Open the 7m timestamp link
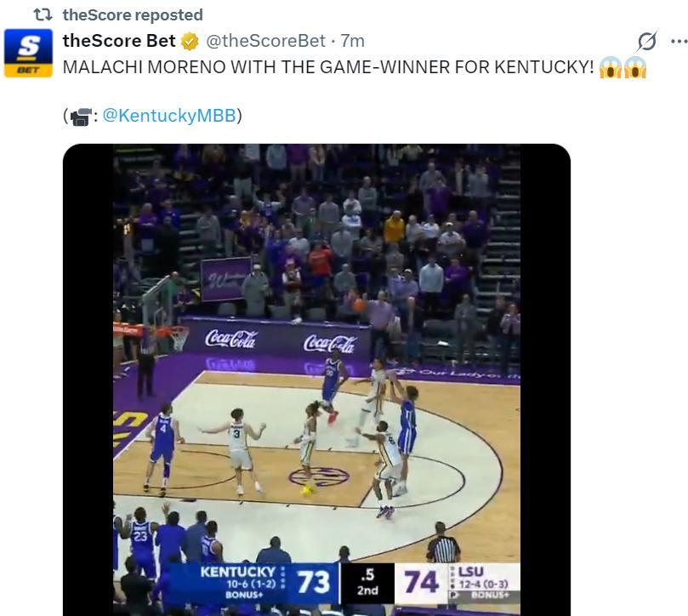688x616 pixels. (x=352, y=41)
